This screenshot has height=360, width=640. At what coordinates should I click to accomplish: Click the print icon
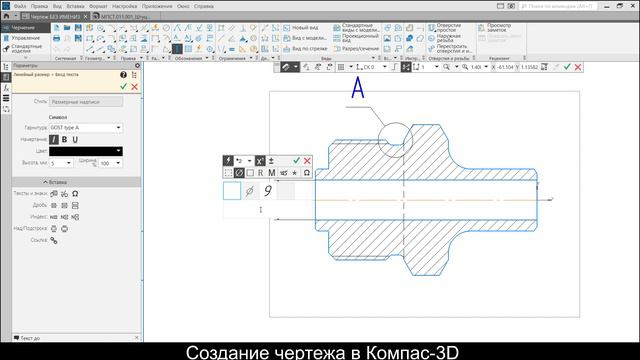[x=56, y=38]
